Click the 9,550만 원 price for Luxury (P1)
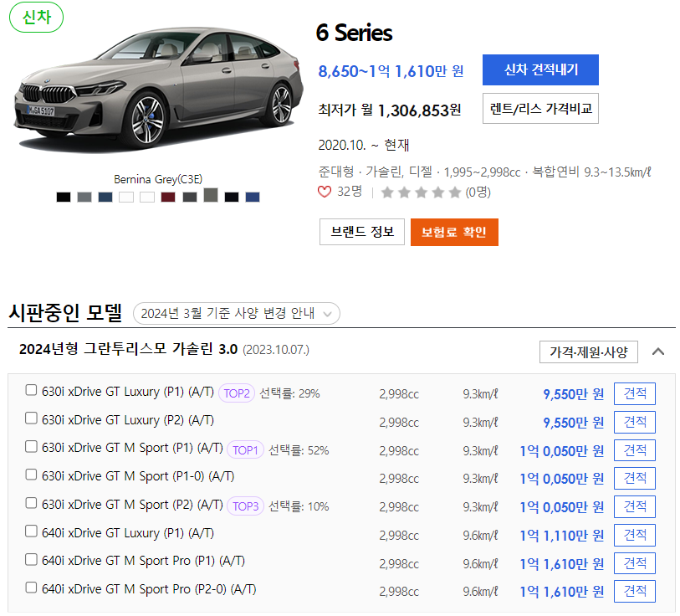 pyautogui.click(x=573, y=394)
